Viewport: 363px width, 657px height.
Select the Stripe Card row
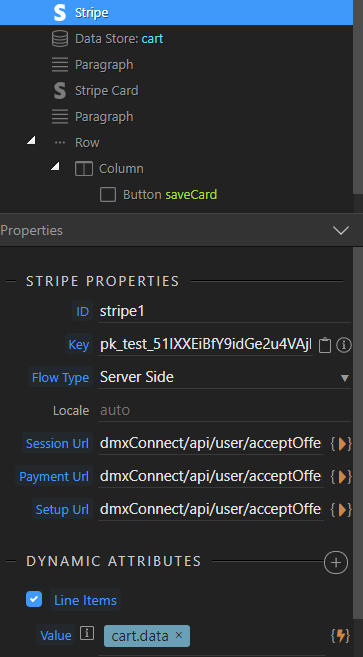tap(176, 91)
